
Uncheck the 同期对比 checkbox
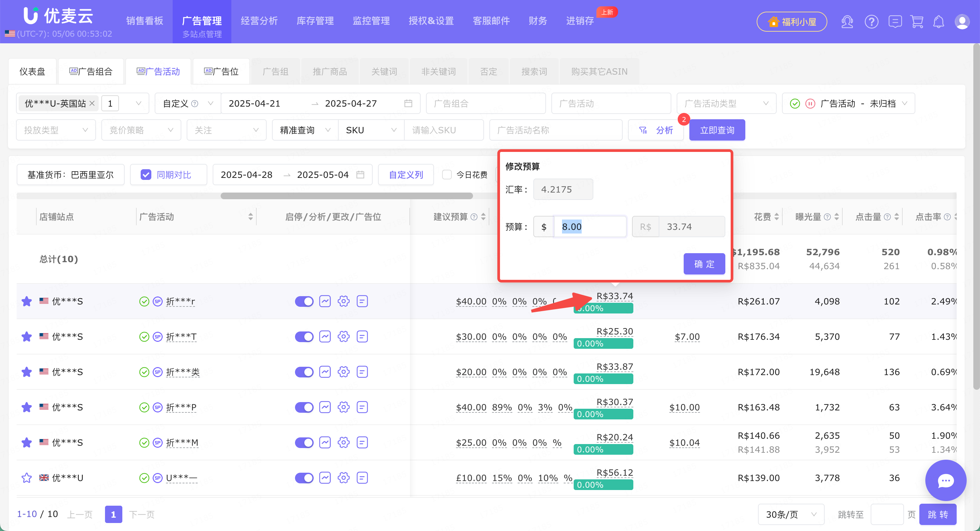coord(146,175)
